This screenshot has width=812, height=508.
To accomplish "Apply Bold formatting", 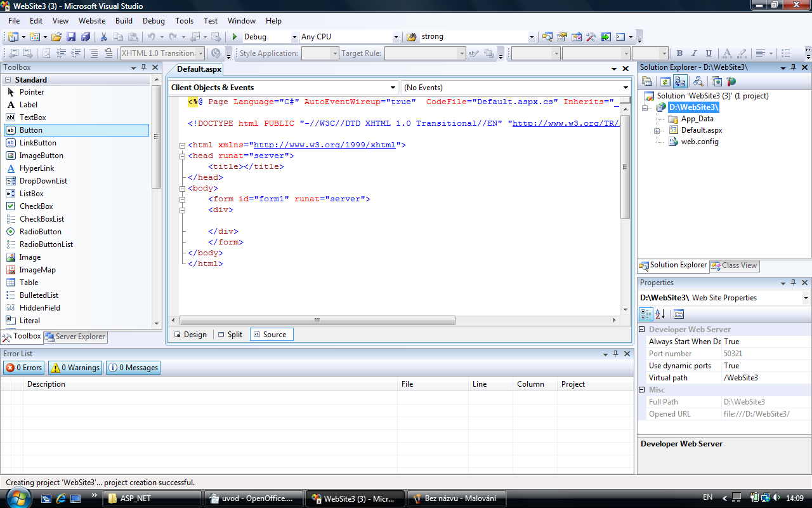I will click(679, 54).
